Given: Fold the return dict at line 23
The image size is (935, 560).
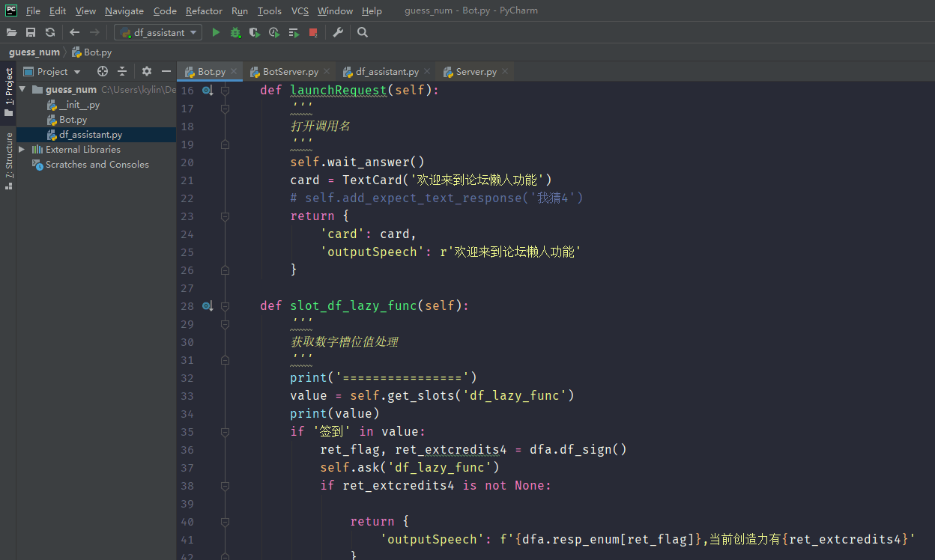Looking at the screenshot, I should [x=225, y=216].
